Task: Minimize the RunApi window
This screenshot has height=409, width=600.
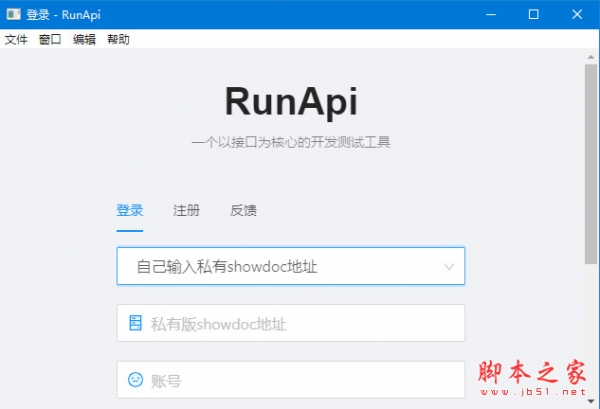Action: (491, 15)
